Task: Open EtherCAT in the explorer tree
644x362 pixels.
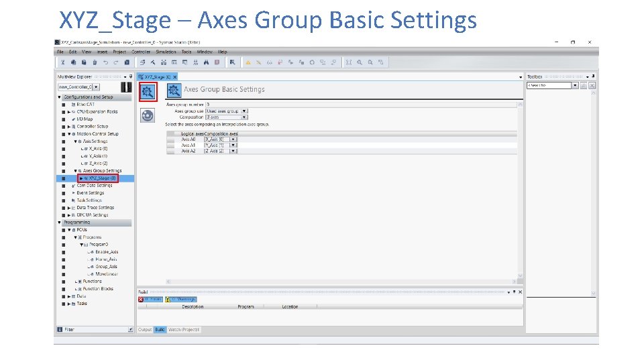Action: coord(85,105)
